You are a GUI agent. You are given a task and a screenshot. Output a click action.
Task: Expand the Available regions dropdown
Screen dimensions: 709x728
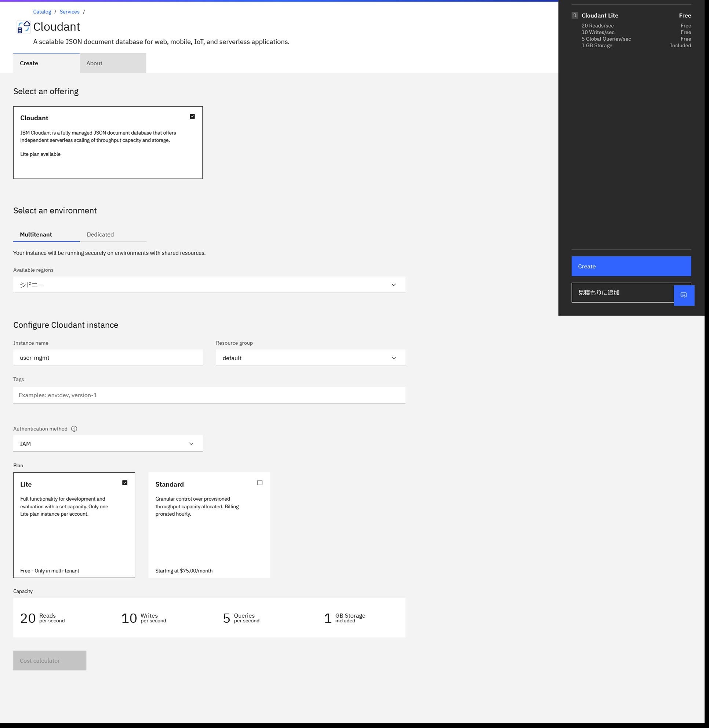pyautogui.click(x=209, y=285)
